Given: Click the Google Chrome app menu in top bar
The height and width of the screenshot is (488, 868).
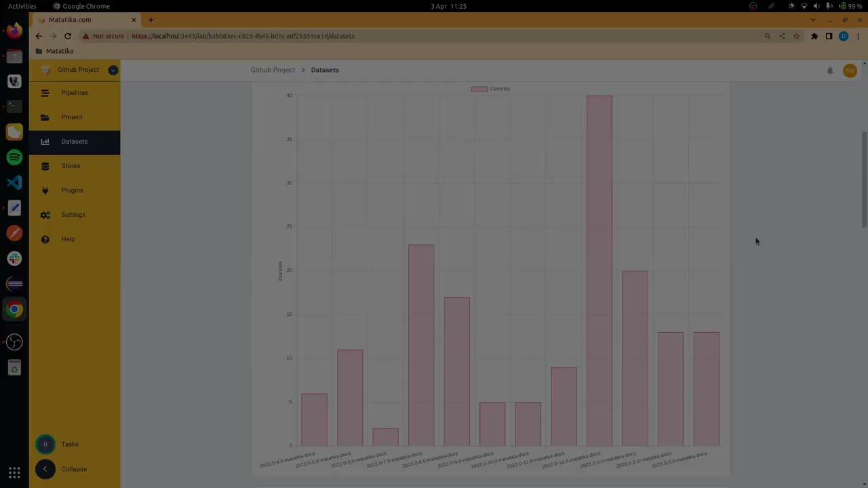Looking at the screenshot, I should click(x=81, y=6).
